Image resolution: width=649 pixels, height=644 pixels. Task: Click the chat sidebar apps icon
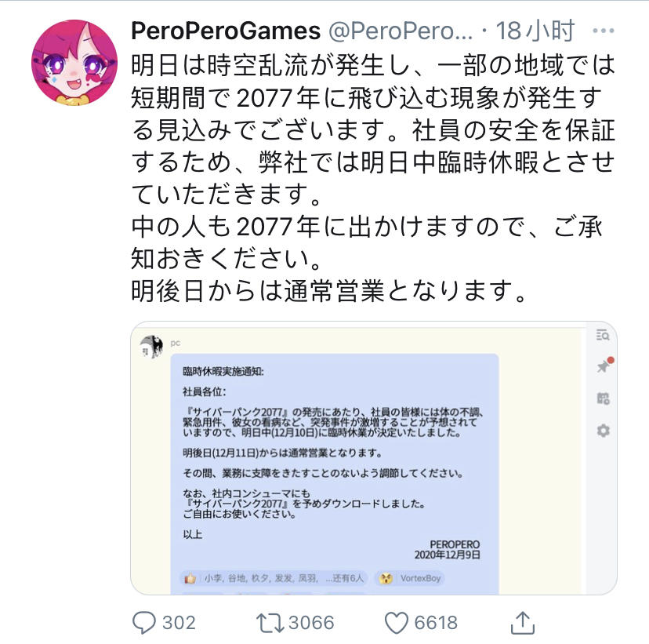pos(602,398)
